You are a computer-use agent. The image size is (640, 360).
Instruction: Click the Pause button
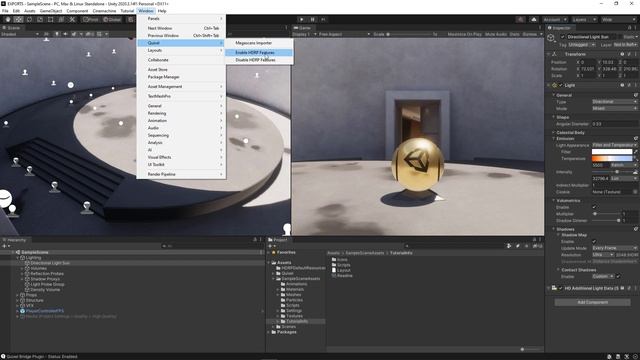(x=313, y=19)
